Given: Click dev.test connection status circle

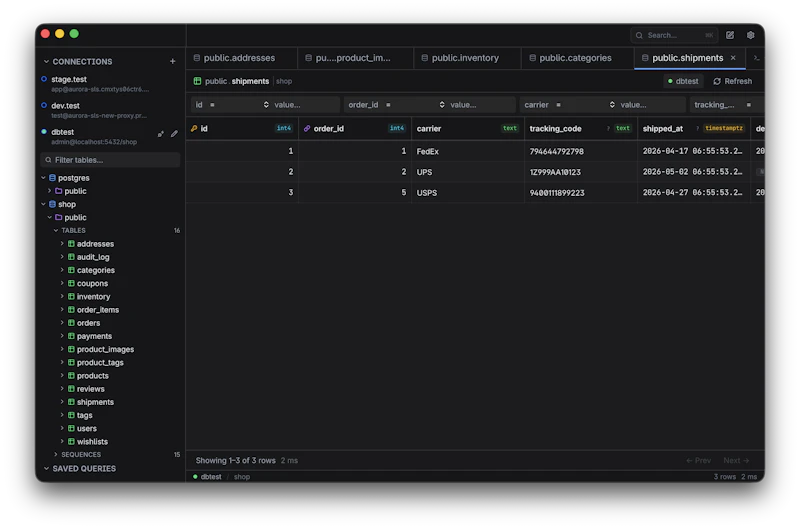Looking at the screenshot, I should [x=44, y=106].
